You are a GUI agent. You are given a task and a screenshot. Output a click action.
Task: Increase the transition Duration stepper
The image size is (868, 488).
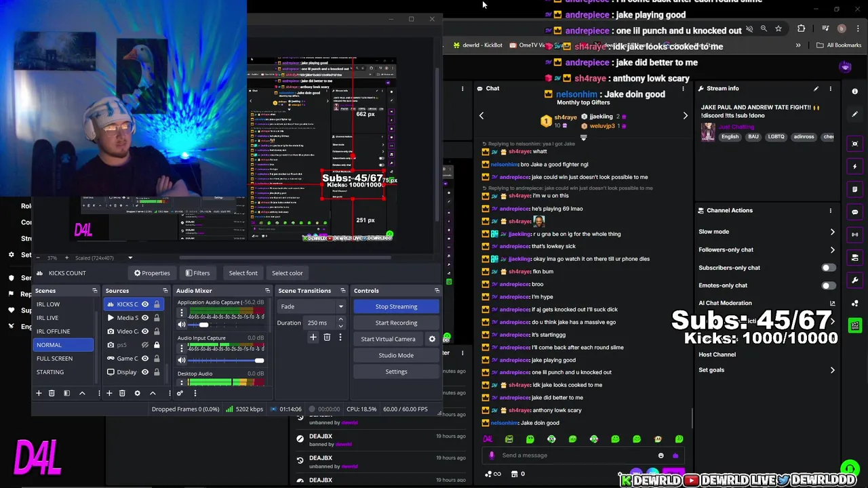click(x=340, y=320)
